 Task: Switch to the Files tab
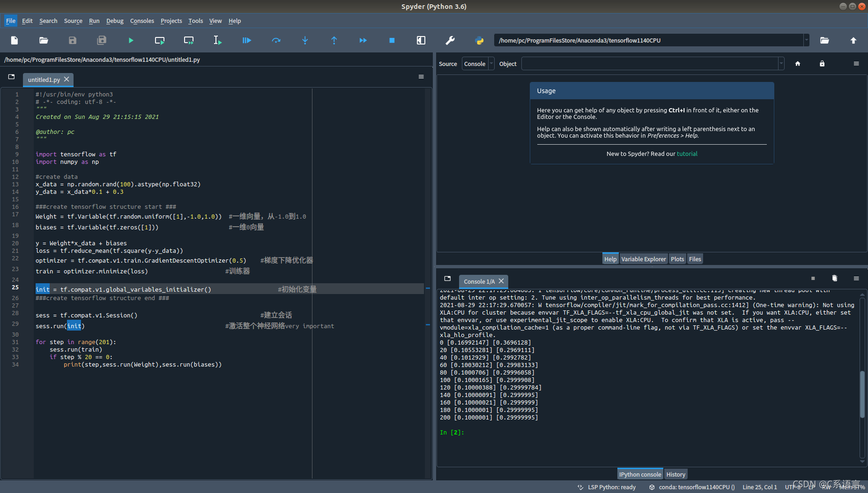[695, 259]
